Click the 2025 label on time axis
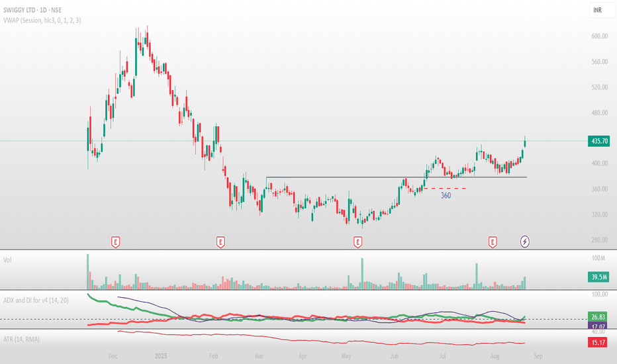This screenshot has height=364, width=617. pos(161,356)
